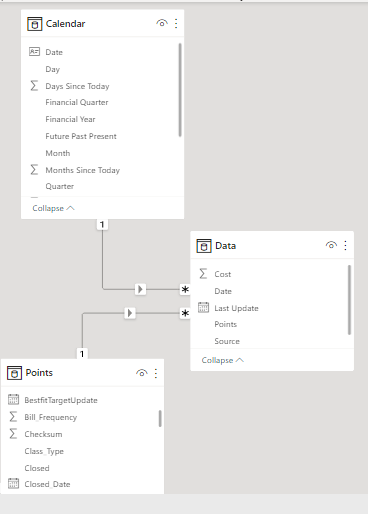Toggle visibility eye on Data table

tap(331, 245)
